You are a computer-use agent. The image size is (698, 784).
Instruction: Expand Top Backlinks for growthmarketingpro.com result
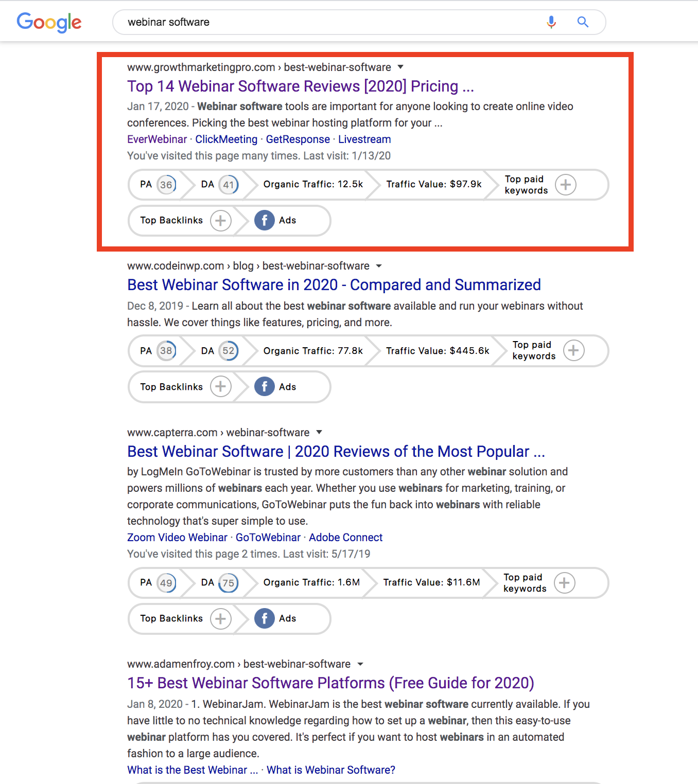tap(221, 221)
